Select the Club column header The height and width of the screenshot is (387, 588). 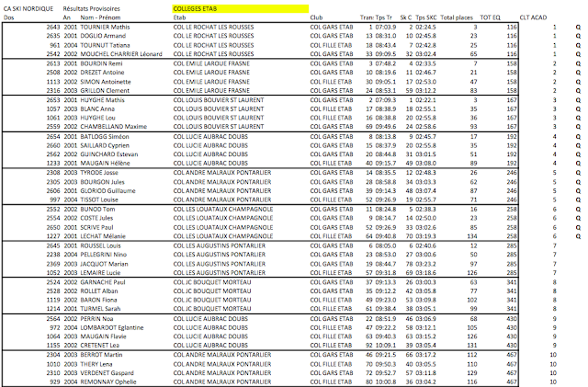tap(316, 17)
